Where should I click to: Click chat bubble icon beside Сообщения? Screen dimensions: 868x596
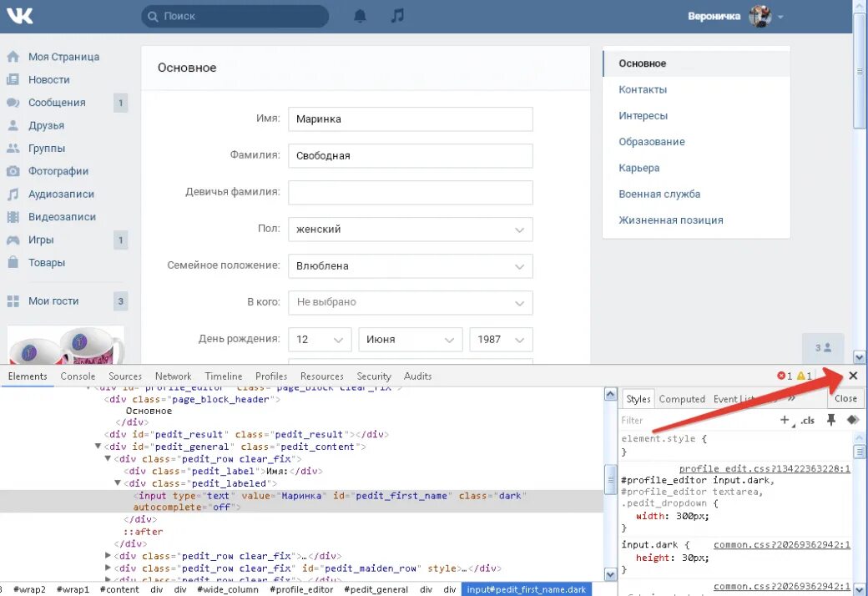pyautogui.click(x=13, y=103)
